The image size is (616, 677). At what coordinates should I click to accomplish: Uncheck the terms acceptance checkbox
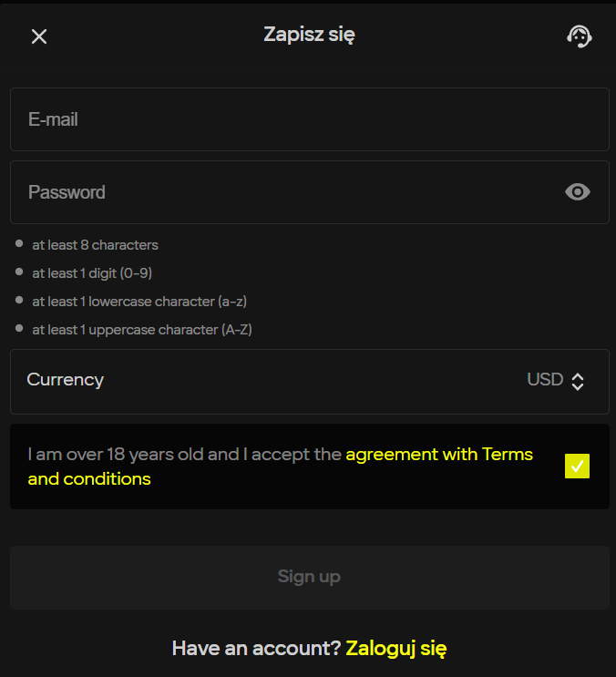[578, 467]
